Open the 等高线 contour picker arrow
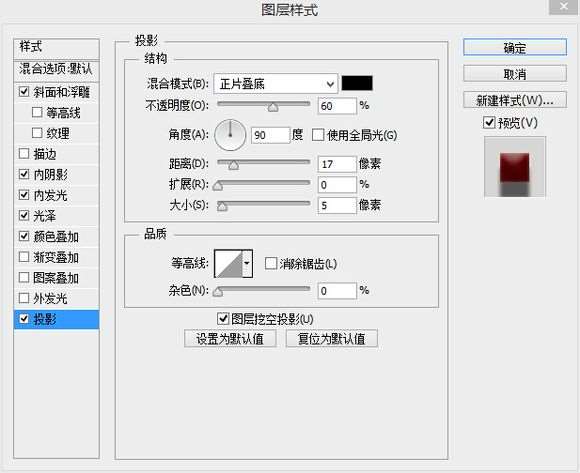 click(247, 263)
